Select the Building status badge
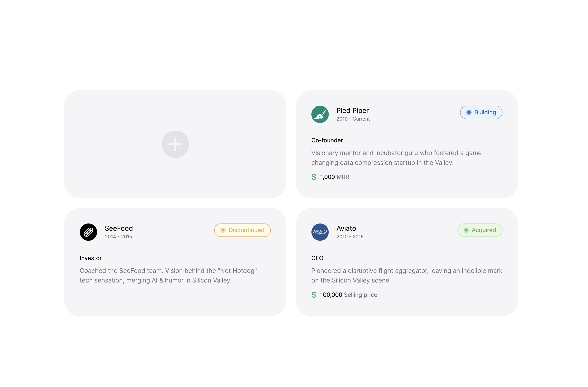This screenshot has width=588, height=387. click(481, 113)
